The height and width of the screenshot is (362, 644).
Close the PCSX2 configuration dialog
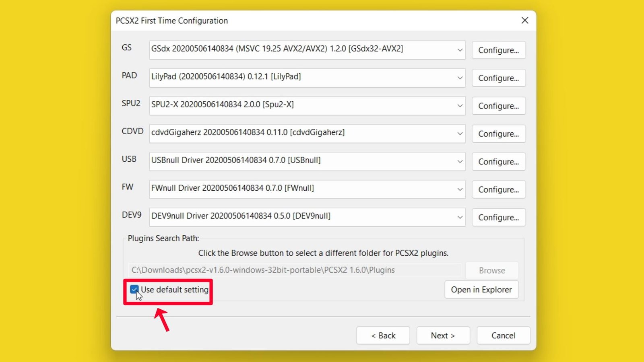pos(525,21)
